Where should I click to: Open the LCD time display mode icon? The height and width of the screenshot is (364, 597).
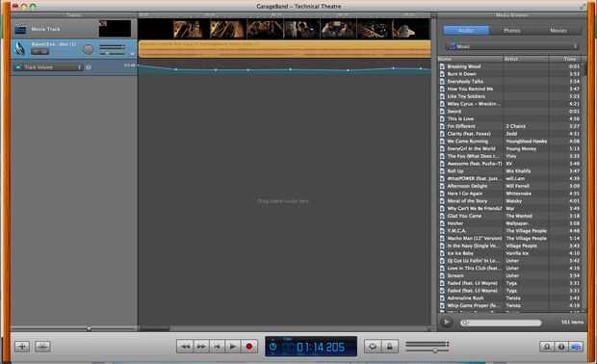(x=273, y=347)
